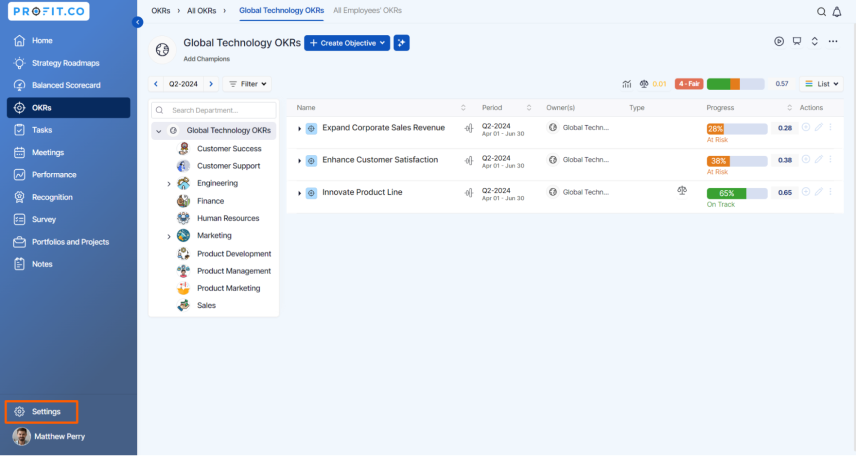Open Settings at sidebar bottom
The image size is (856, 456).
[41, 412]
